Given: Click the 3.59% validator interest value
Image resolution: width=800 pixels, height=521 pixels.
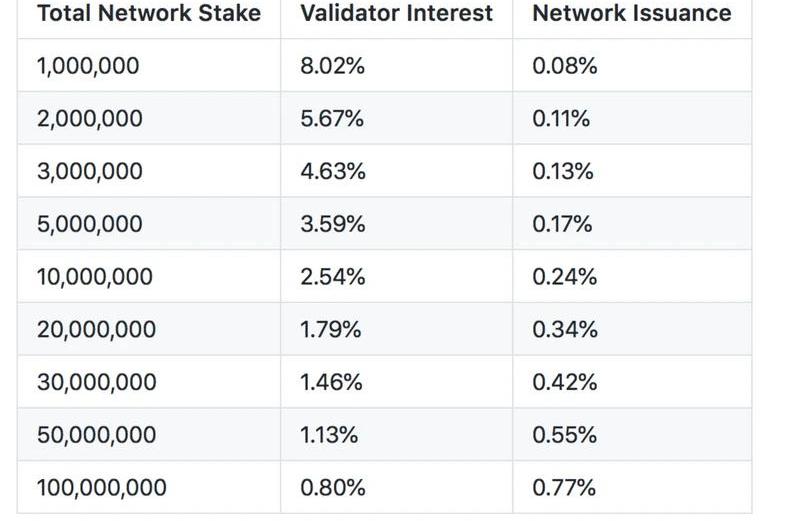Looking at the screenshot, I should pos(332,224).
